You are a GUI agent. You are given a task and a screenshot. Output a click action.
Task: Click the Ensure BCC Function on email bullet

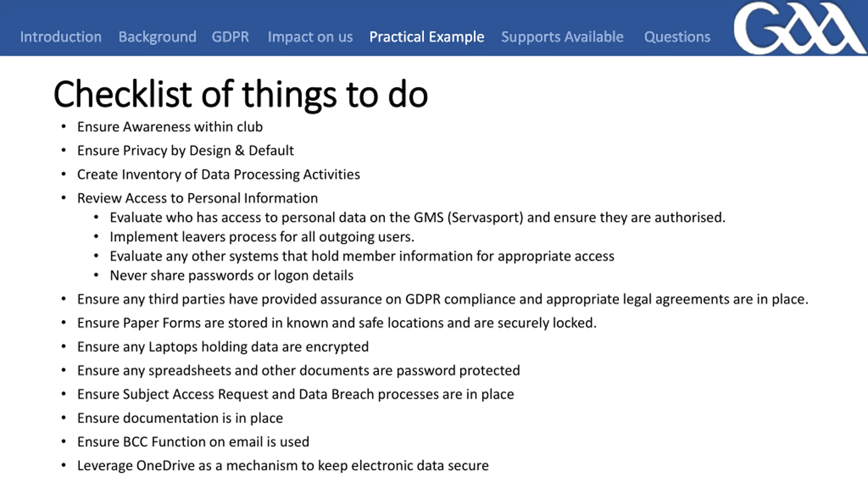[193, 442]
